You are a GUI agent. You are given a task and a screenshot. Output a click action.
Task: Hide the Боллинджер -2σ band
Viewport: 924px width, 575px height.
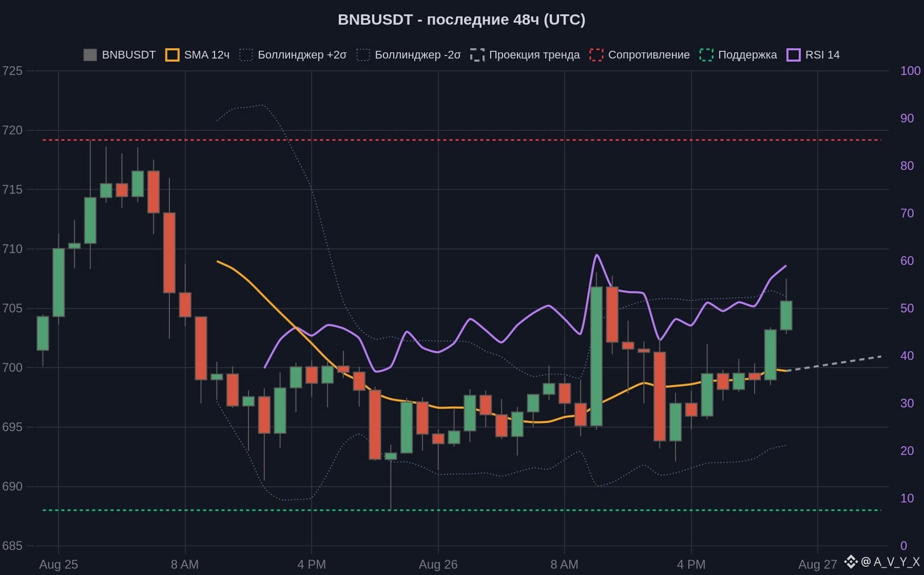point(409,55)
